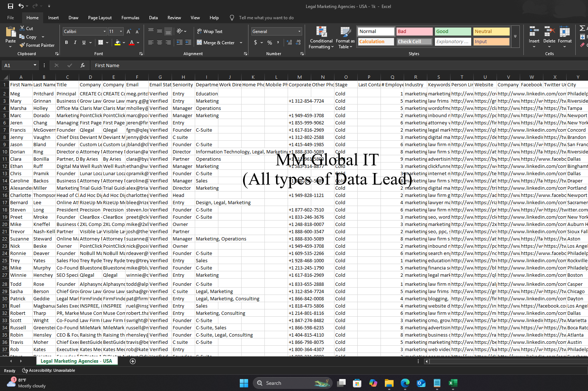Screen dimensions: 588x391
Task: Open the Alignment settings dialog launcher
Action: pyautogui.click(x=246, y=54)
